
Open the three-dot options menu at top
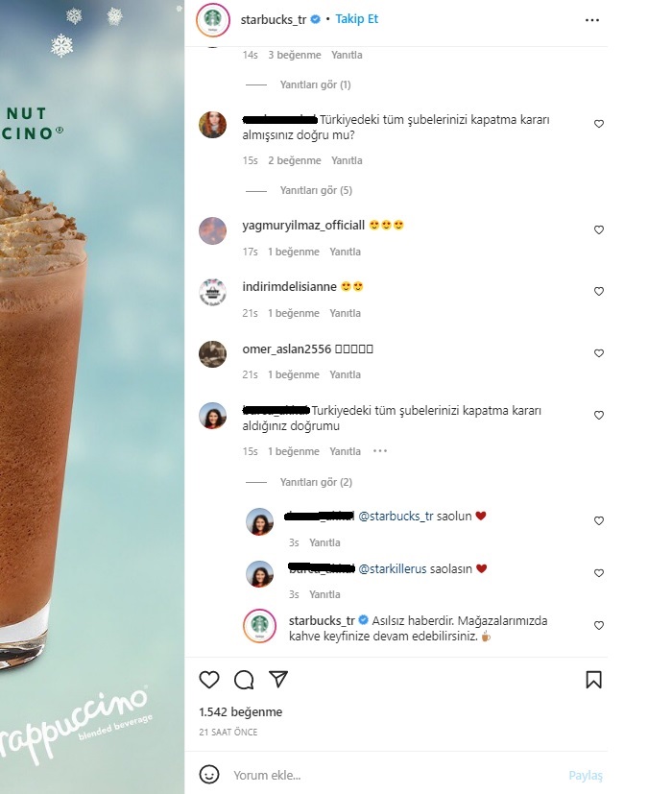pos(592,20)
